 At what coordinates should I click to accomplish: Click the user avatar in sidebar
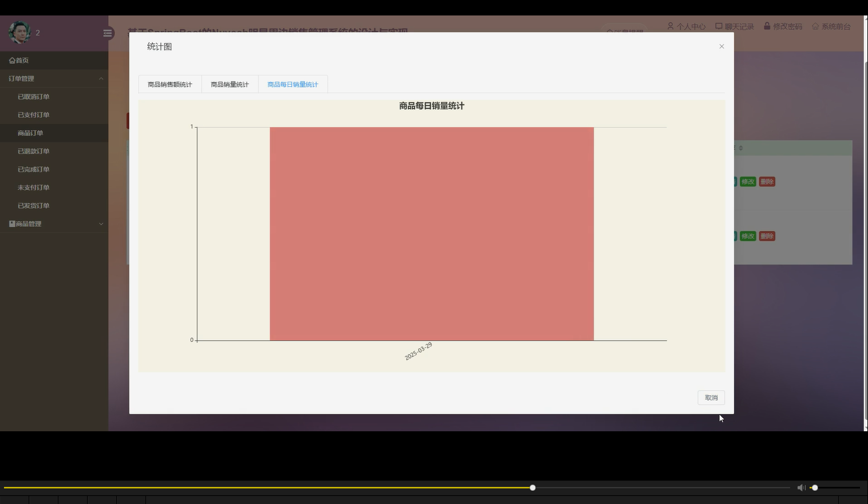pyautogui.click(x=19, y=33)
